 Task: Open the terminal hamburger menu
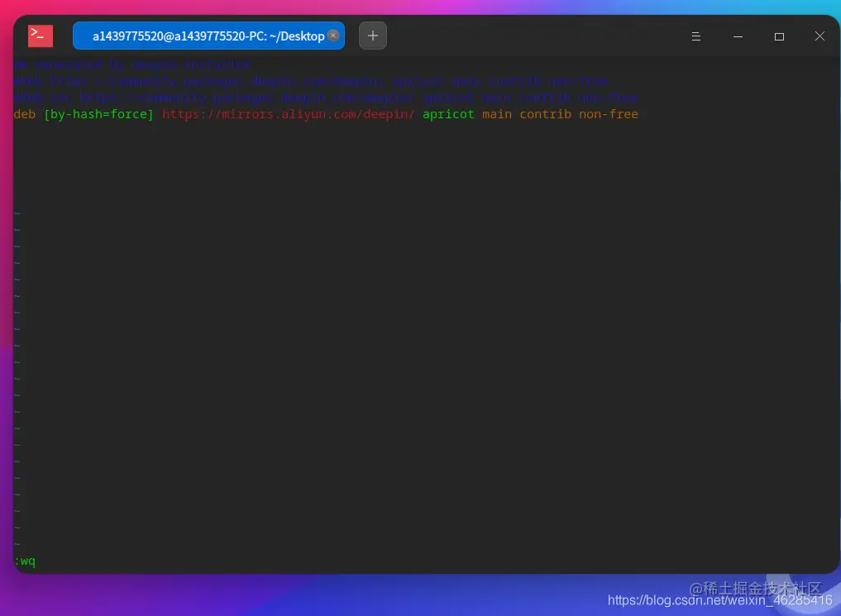(x=696, y=36)
